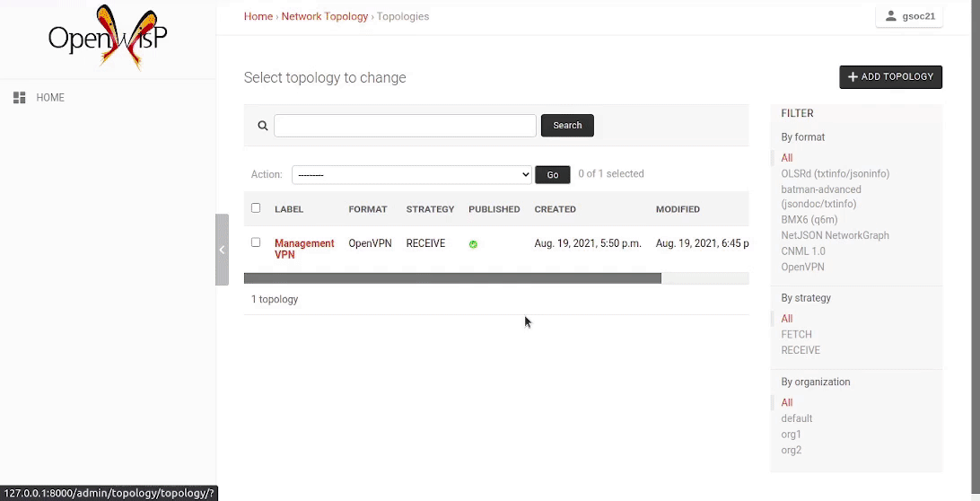This screenshot has width=980, height=501.
Task: Go to Home breadcrumb link
Action: [x=258, y=16]
